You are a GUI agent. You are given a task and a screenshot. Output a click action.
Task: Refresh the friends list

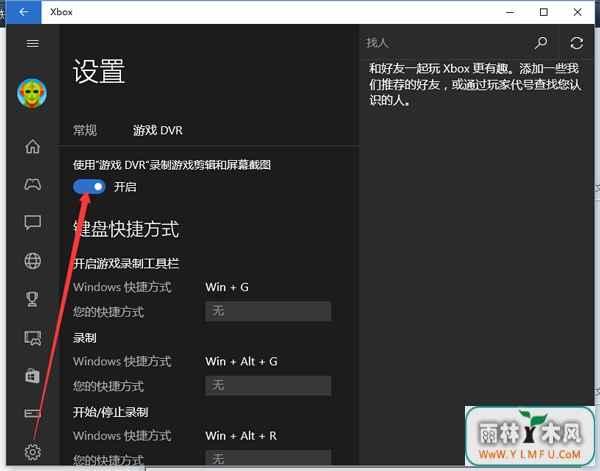(x=577, y=43)
